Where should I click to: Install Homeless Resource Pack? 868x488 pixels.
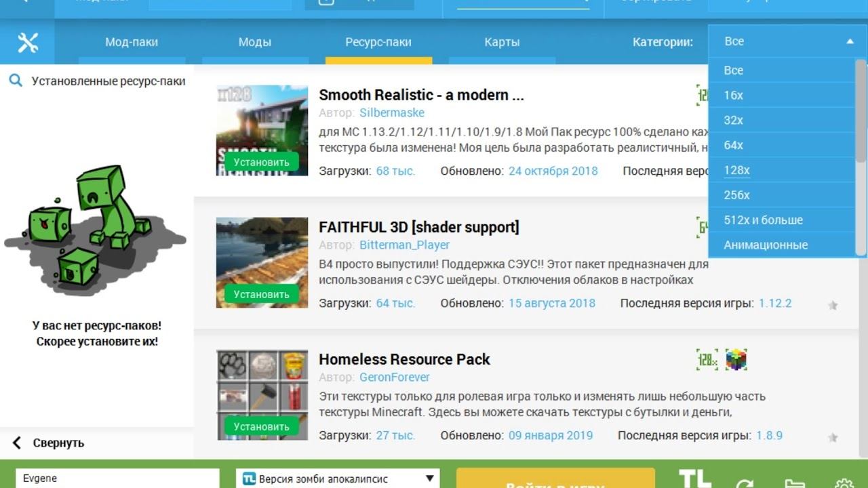(x=262, y=426)
